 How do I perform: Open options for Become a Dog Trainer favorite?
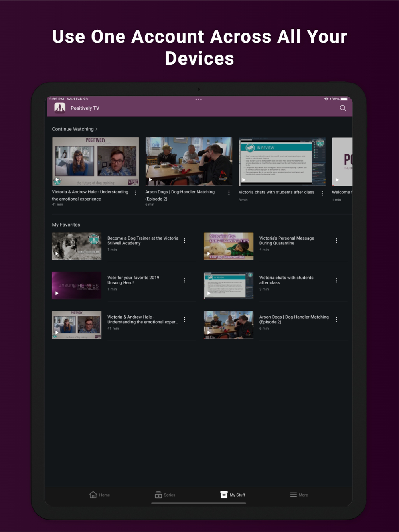point(184,240)
